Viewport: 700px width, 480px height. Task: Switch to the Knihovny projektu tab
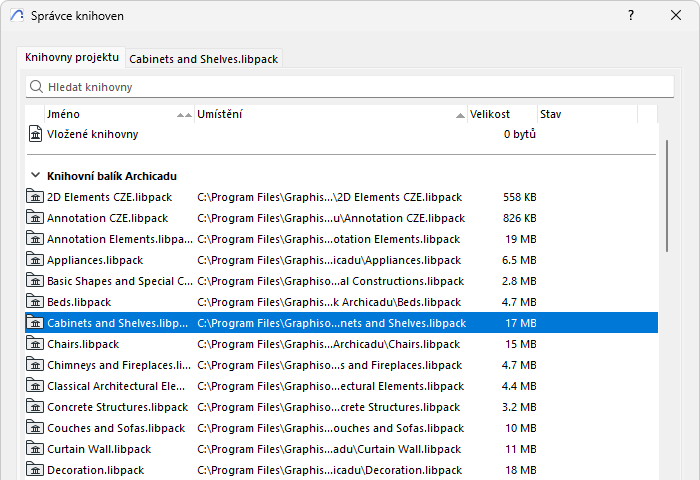coord(72,58)
